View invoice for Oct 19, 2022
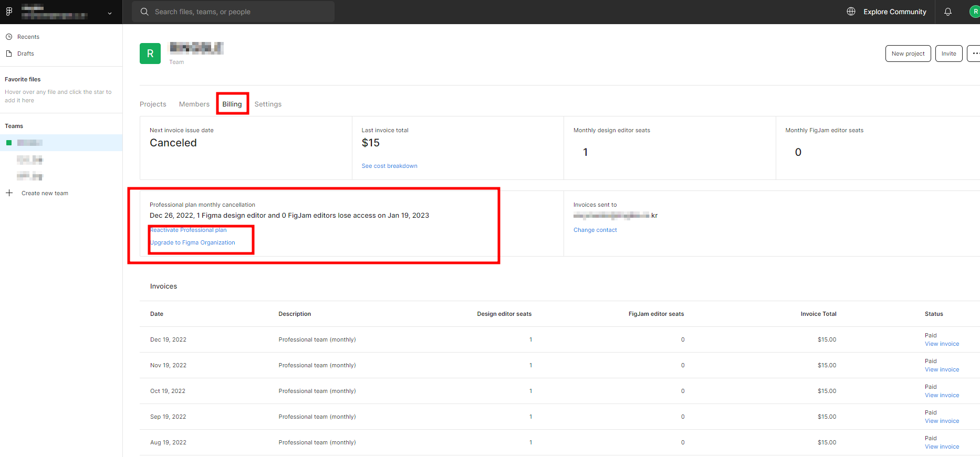Viewport: 980px width, 457px height. coord(942,396)
